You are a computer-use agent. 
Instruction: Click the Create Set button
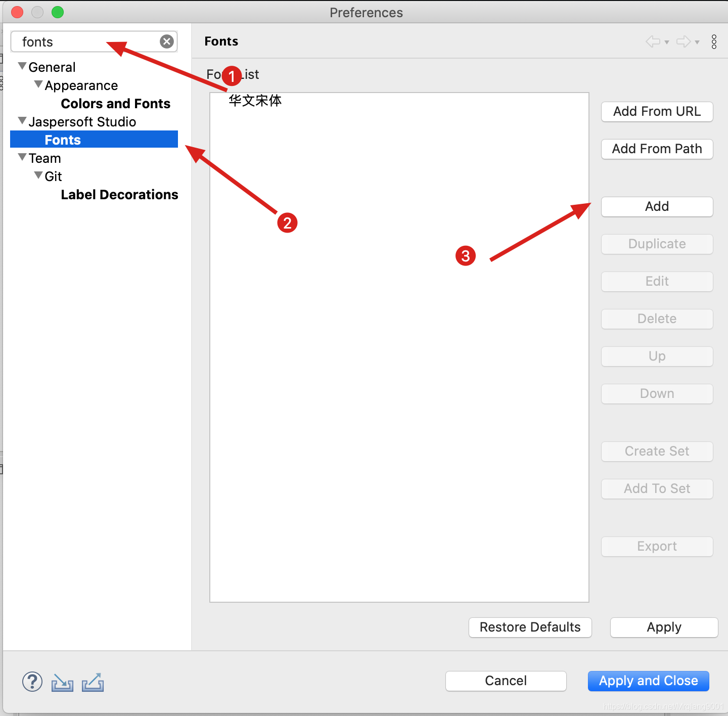pyautogui.click(x=657, y=452)
